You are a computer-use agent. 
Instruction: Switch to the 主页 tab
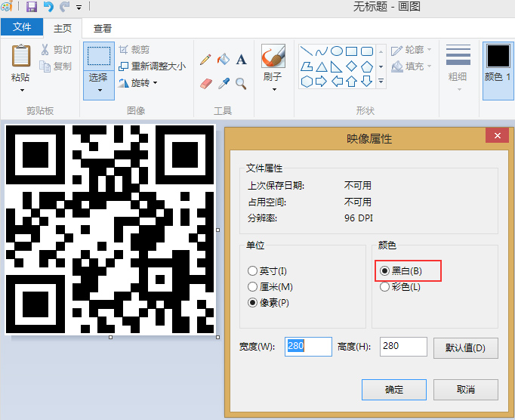[63, 28]
